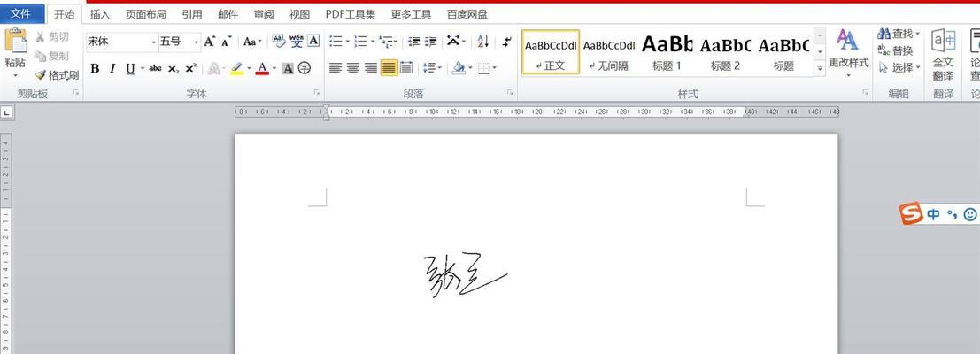This screenshot has height=354, width=980.
Task: Open the font name 宋体 dropdown
Action: tap(154, 42)
